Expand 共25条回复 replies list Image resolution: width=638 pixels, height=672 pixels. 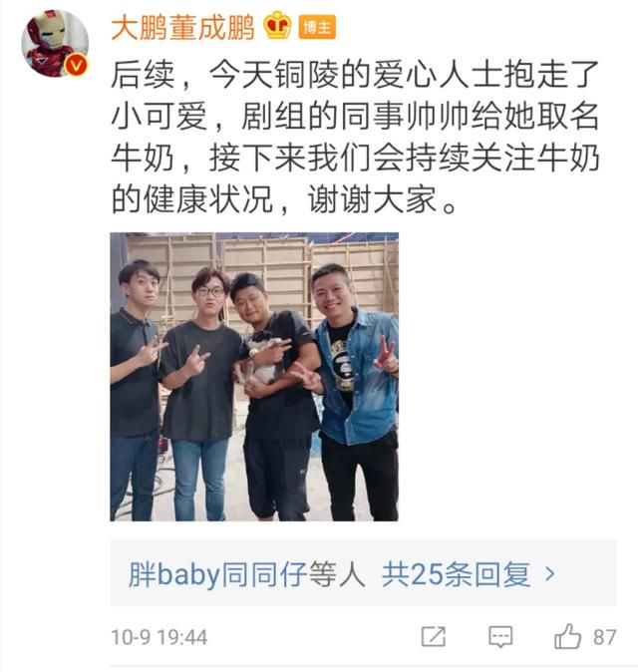(457, 574)
